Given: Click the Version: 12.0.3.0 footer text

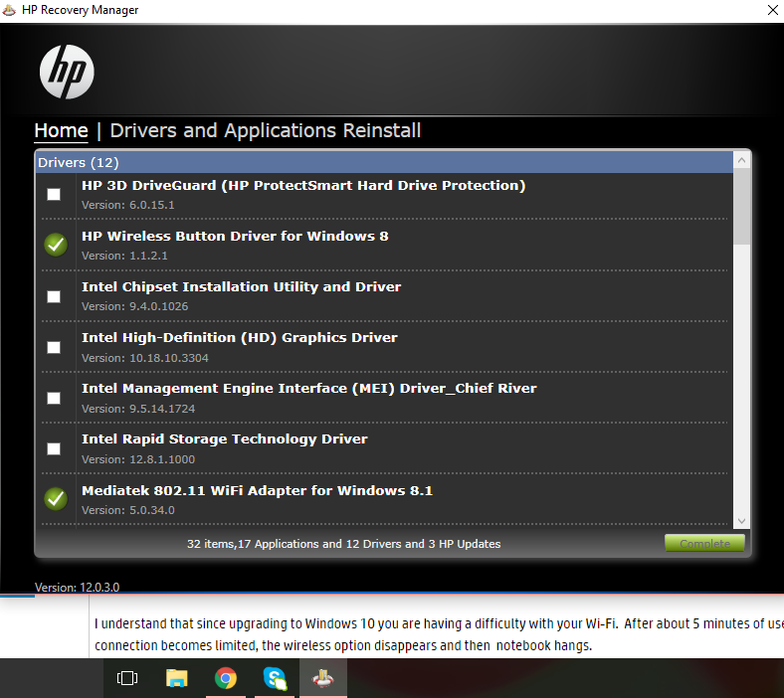Looking at the screenshot, I should 77,587.
